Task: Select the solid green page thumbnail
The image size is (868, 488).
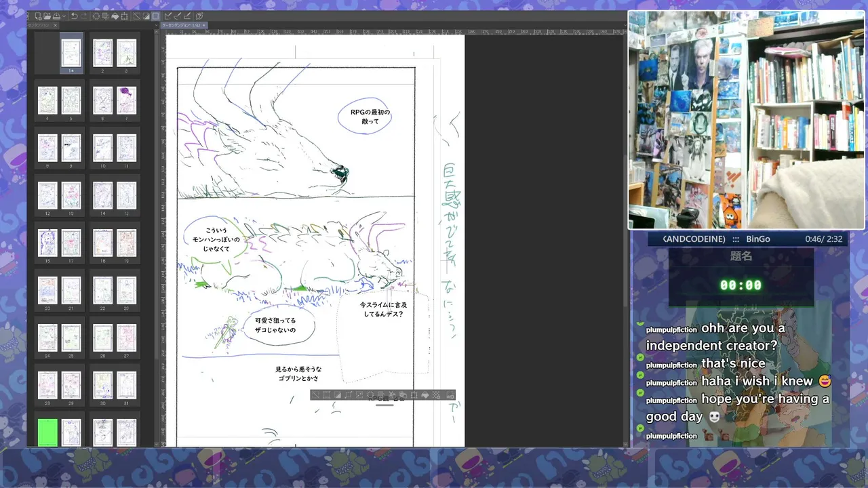Action: [47, 432]
